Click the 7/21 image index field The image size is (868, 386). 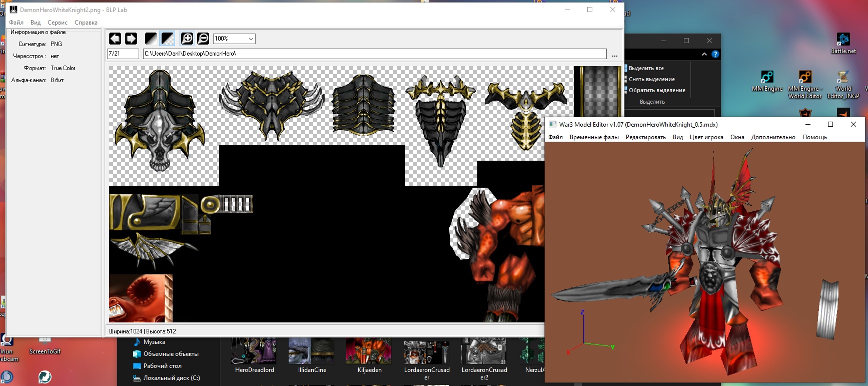click(x=123, y=54)
